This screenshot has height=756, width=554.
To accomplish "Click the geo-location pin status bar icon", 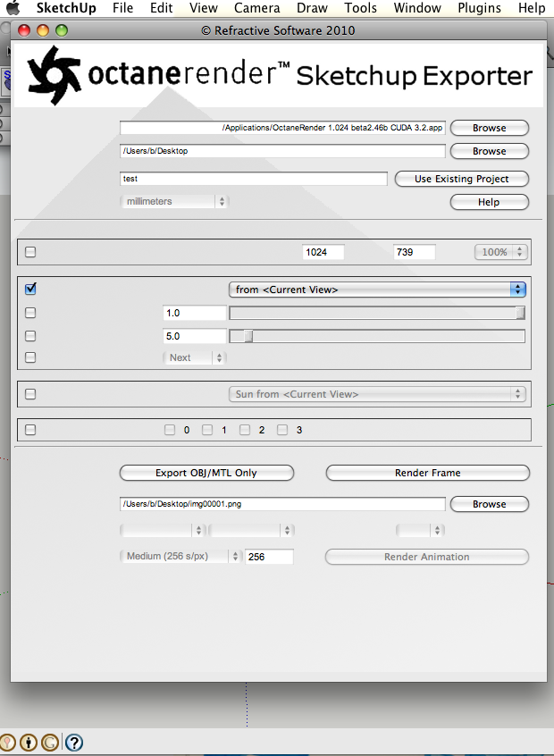I will point(7,743).
